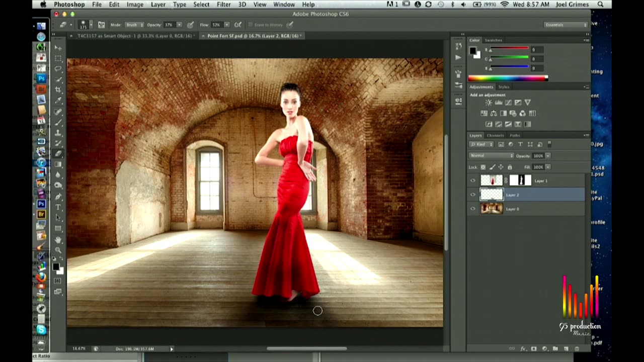Select the Move tool
This screenshot has width=644, height=362.
click(58, 47)
